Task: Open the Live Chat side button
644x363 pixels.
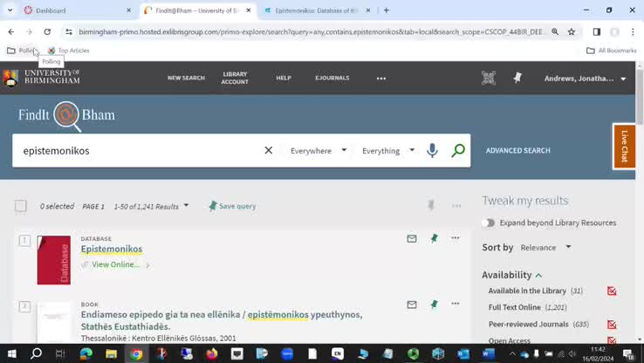Action: coord(624,147)
